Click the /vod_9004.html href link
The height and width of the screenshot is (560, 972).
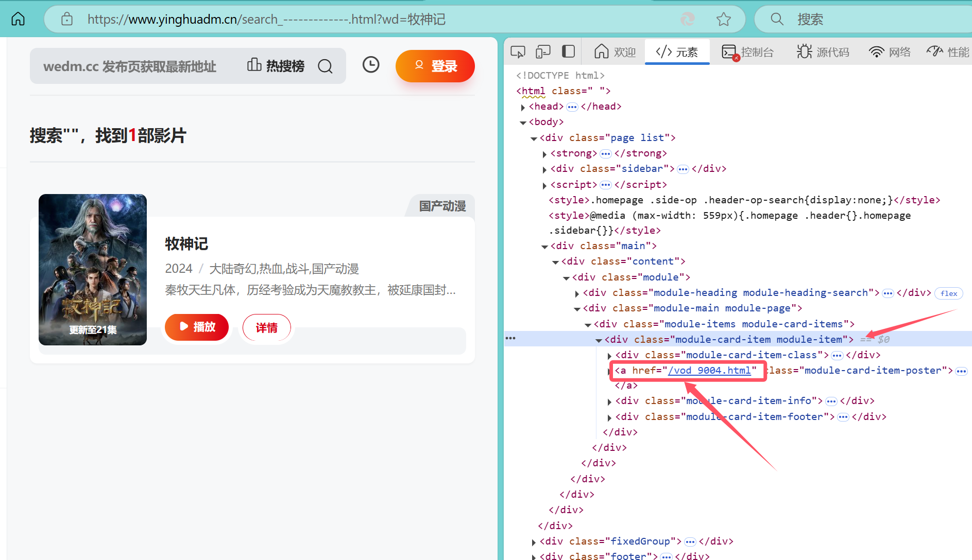point(709,371)
